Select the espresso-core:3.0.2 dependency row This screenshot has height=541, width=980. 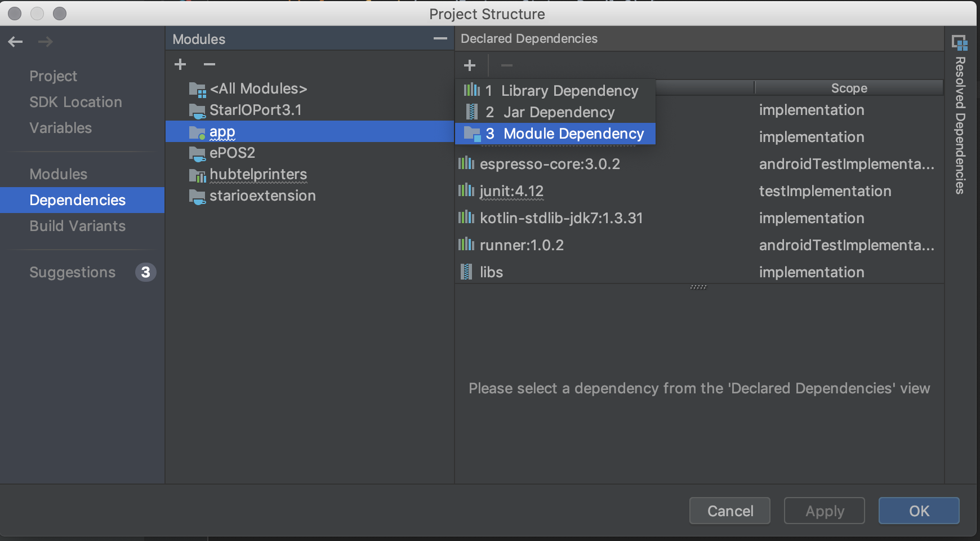click(x=699, y=164)
